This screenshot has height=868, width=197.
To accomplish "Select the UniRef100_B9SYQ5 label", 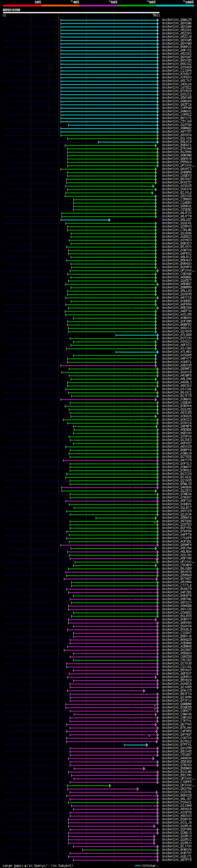I will [177, 61].
